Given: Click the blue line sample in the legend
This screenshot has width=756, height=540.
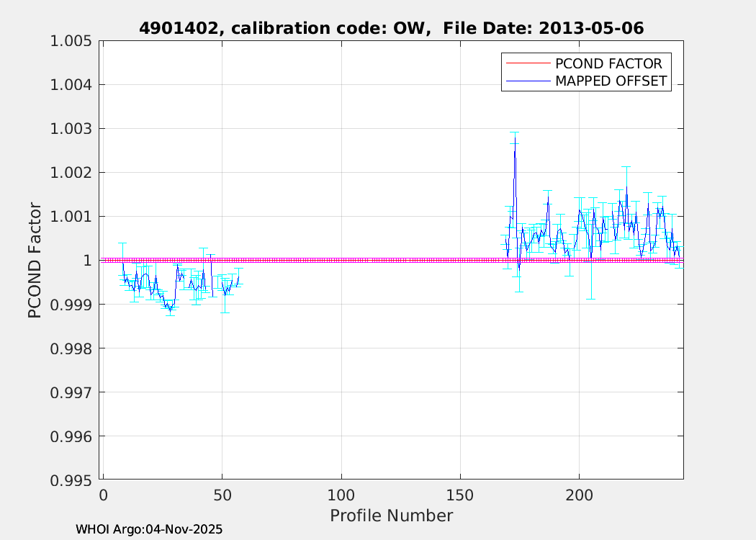Looking at the screenshot, I should [x=527, y=81].
